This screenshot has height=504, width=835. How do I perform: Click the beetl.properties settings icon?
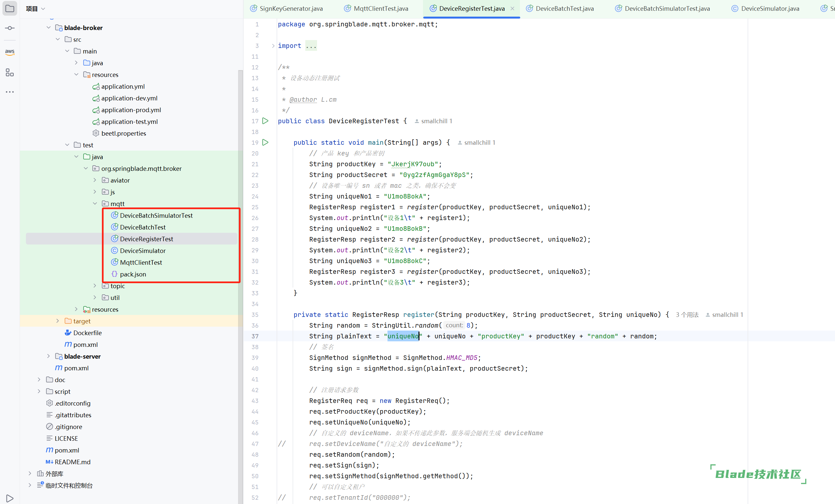[x=96, y=133]
